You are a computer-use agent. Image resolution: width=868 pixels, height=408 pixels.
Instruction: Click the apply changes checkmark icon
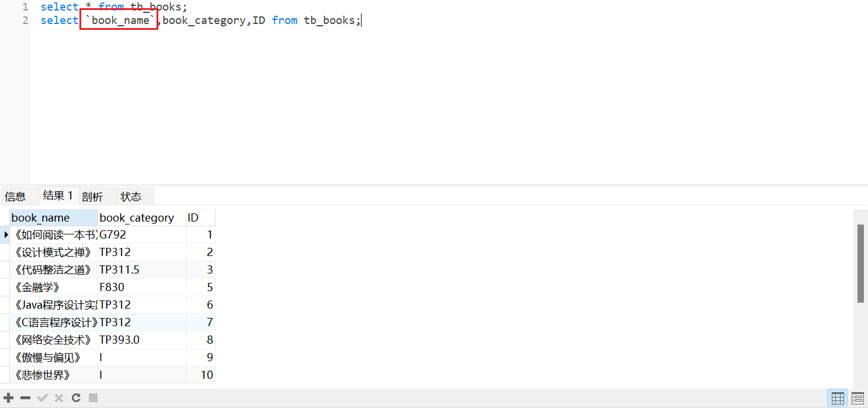[x=42, y=398]
